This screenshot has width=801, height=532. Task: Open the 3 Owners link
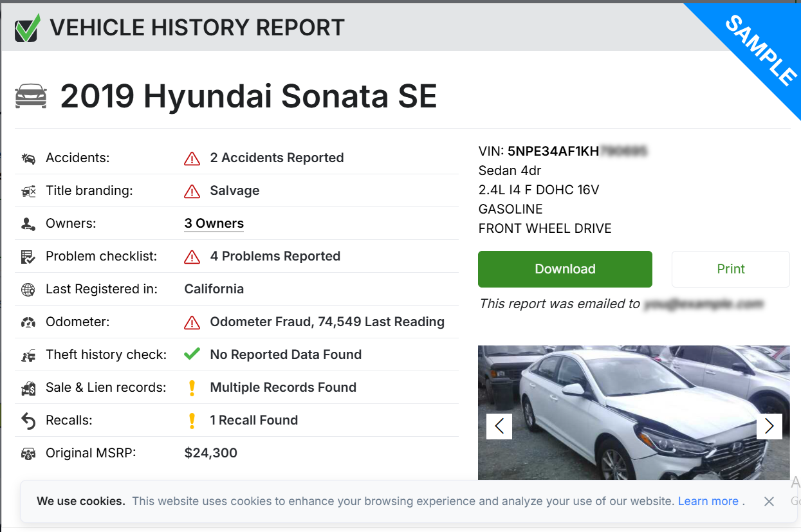214,224
